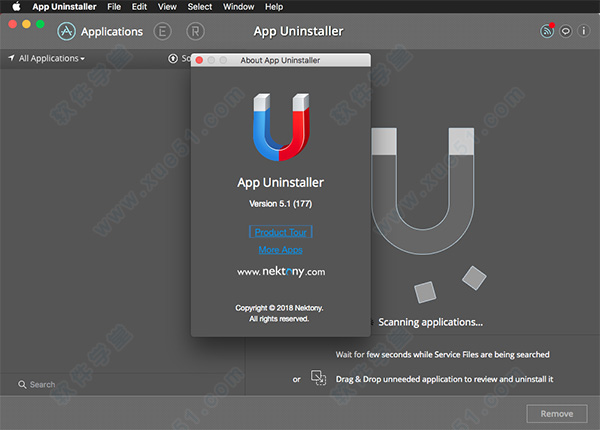600x430 pixels.
Task: Open the Help menu
Action: [x=274, y=7]
